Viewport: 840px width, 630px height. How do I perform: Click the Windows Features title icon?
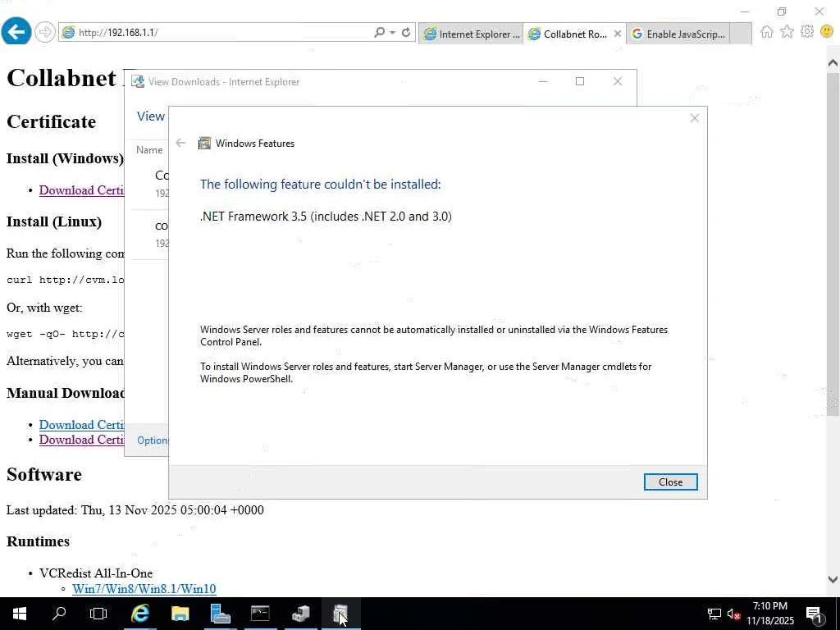click(x=204, y=143)
